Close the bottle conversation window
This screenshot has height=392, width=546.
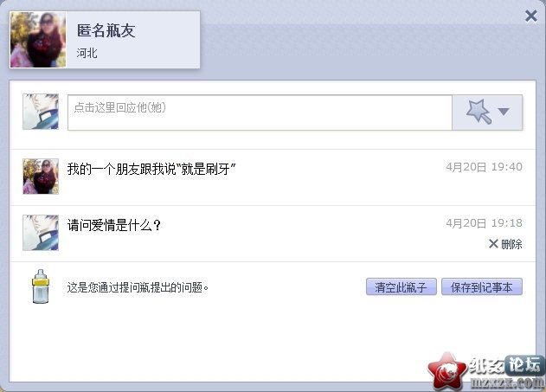530,16
